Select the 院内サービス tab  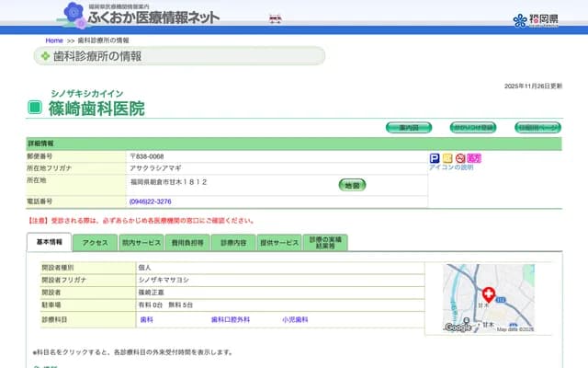click(141, 243)
